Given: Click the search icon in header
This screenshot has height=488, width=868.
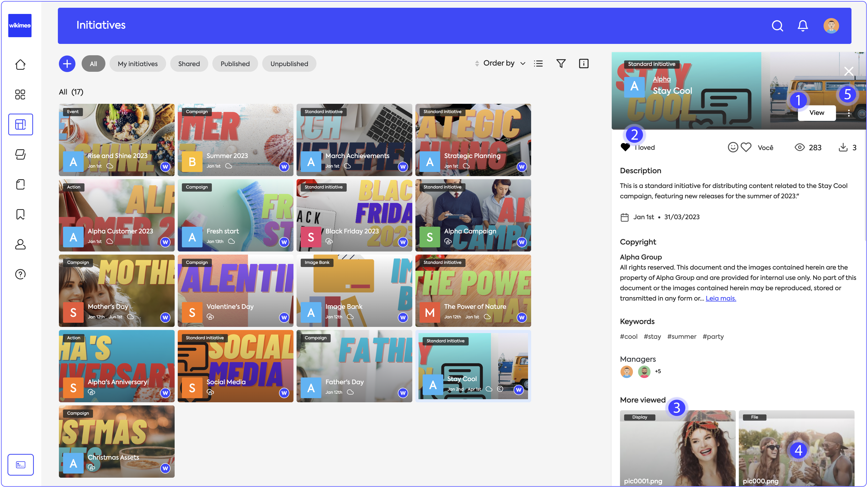Looking at the screenshot, I should tap(777, 26).
